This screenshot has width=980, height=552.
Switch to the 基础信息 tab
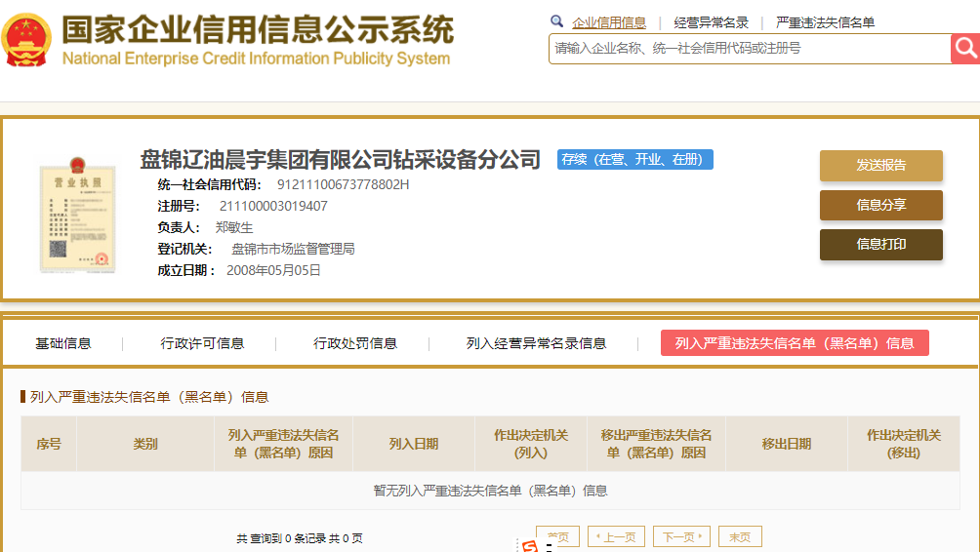click(63, 343)
